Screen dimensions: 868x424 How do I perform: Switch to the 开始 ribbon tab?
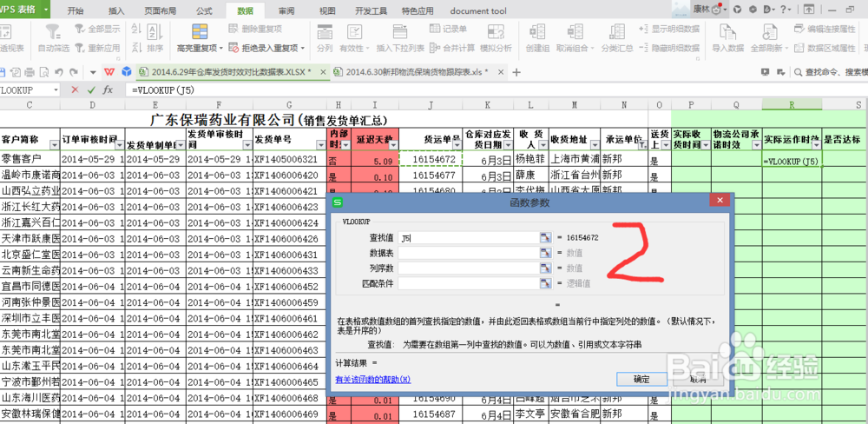(76, 10)
